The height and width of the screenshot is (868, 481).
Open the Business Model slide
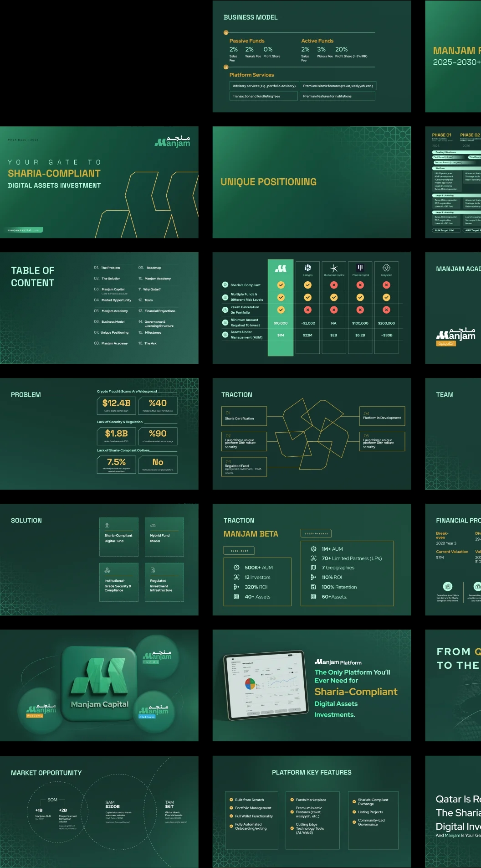(312, 56)
